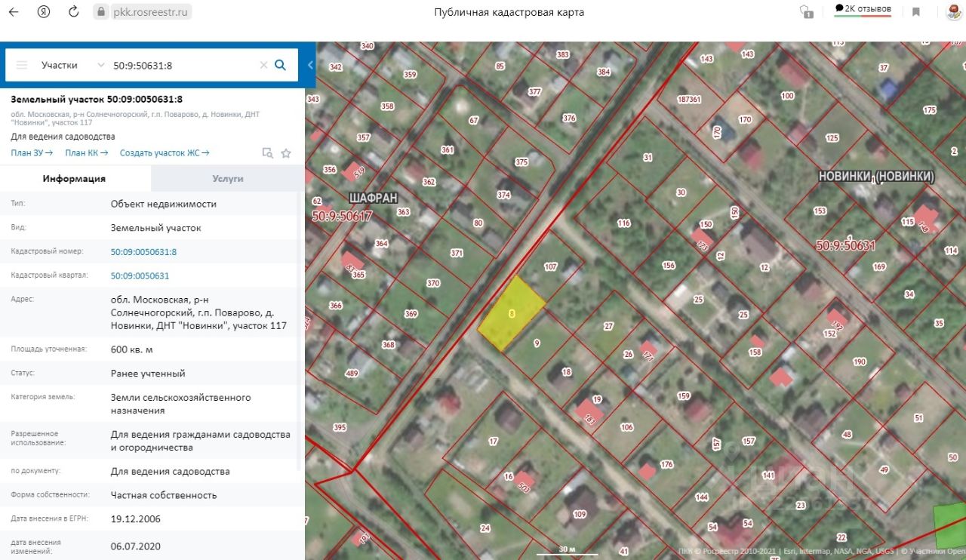Click the search field containing 50:9:50631:8
Screen dimensions: 966x560
coord(183,65)
